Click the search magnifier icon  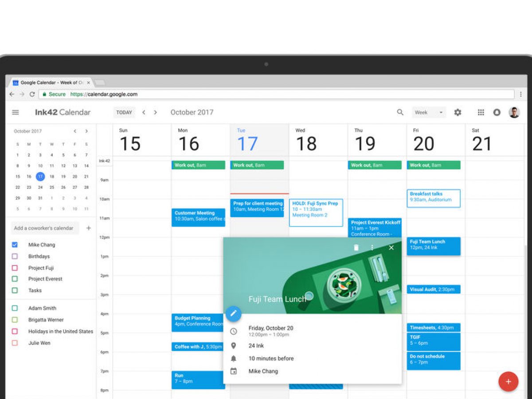coord(400,113)
